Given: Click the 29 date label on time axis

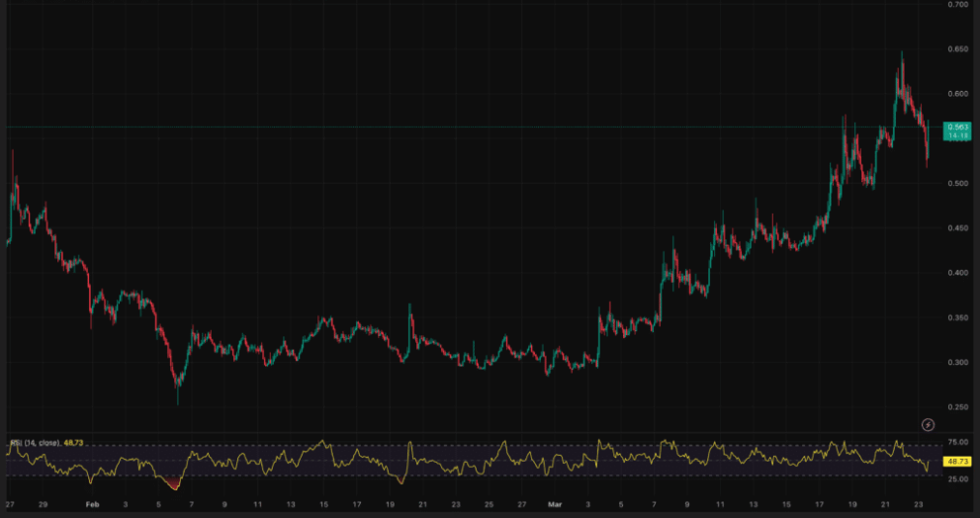Looking at the screenshot, I should [43, 503].
